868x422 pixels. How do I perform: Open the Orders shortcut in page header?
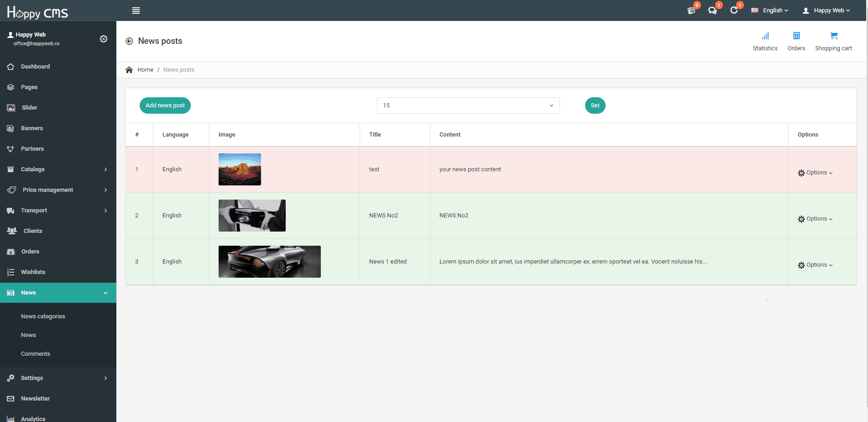click(x=796, y=42)
